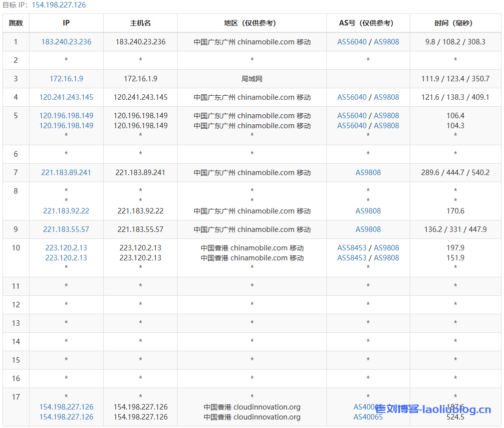This screenshot has width=504, height=428.
Task: Select the 主机名 column header
Action: coord(140,23)
